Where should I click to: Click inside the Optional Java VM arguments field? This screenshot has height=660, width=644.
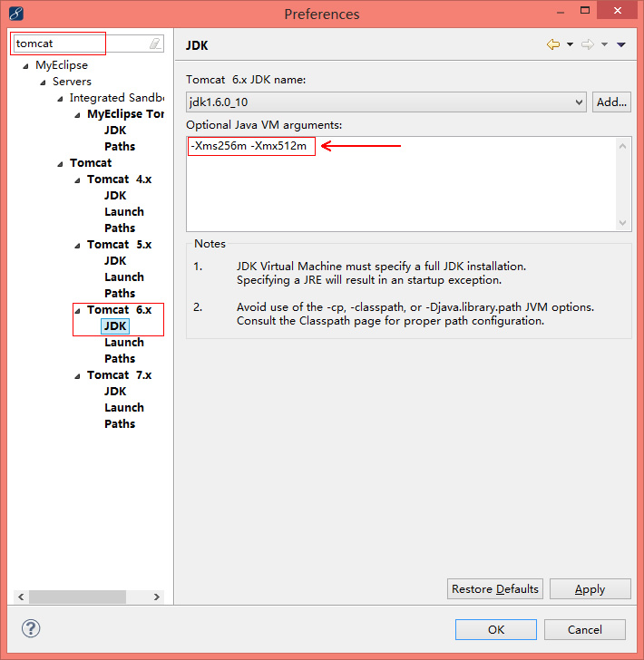pos(408,184)
